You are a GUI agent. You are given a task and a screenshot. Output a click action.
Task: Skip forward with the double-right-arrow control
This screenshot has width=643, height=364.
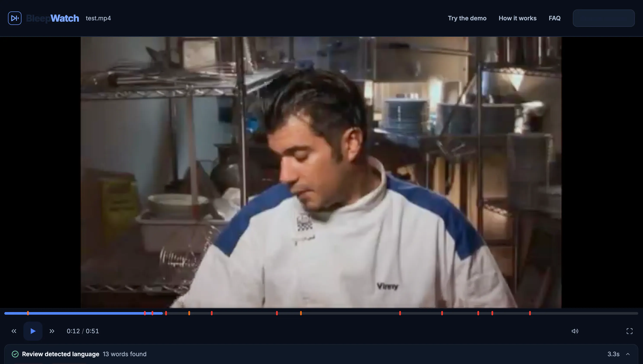click(x=52, y=331)
